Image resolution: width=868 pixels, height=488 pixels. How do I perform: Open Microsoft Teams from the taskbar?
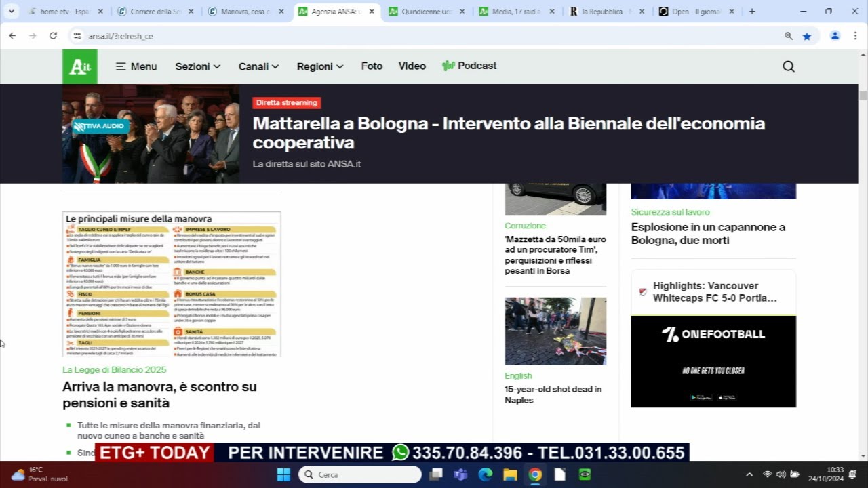460,474
